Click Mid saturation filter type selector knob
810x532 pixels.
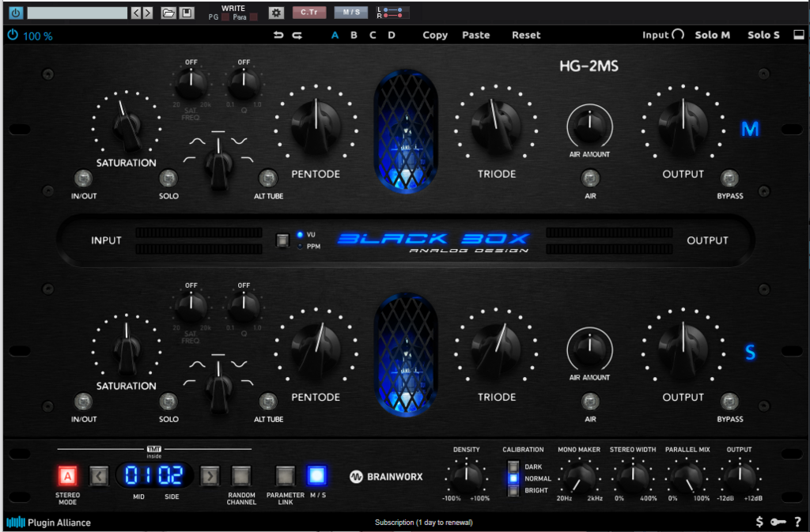(x=218, y=164)
